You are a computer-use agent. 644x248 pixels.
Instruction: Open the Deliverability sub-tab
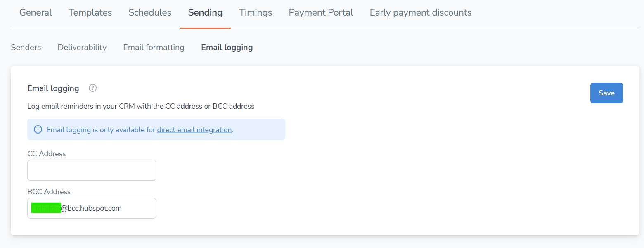tap(82, 48)
